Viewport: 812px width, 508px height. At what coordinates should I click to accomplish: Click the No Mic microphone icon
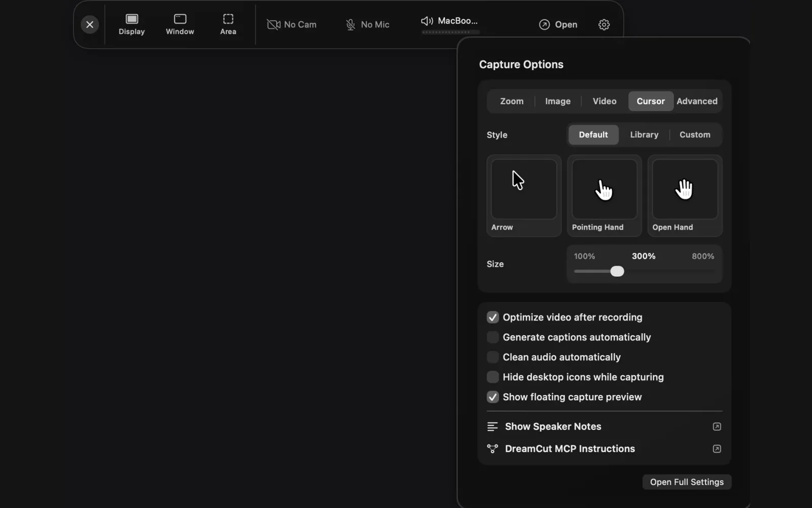coord(351,24)
